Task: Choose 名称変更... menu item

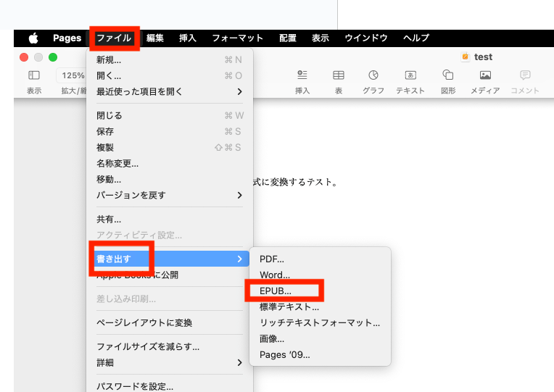Action: click(x=170, y=164)
